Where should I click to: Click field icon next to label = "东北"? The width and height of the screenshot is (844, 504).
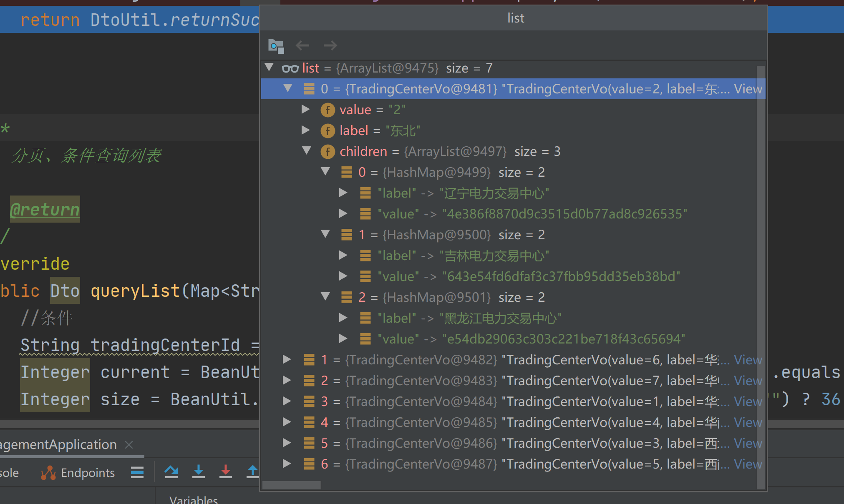pos(328,131)
